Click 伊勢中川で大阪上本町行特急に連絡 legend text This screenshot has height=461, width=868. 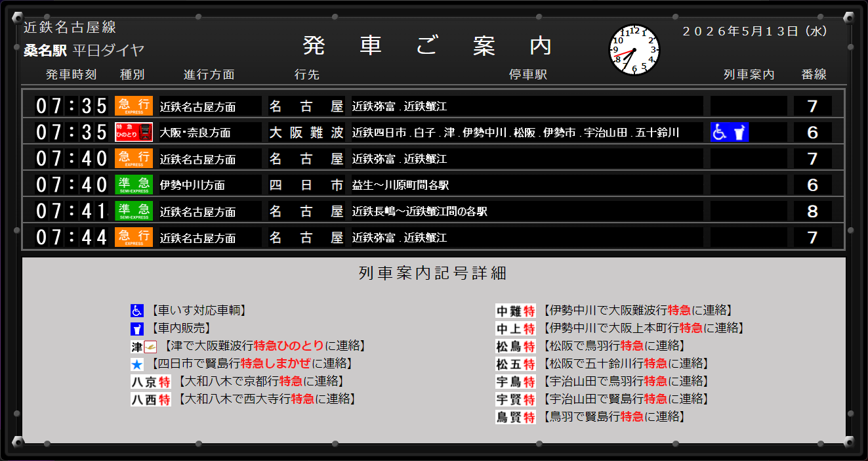point(644,328)
